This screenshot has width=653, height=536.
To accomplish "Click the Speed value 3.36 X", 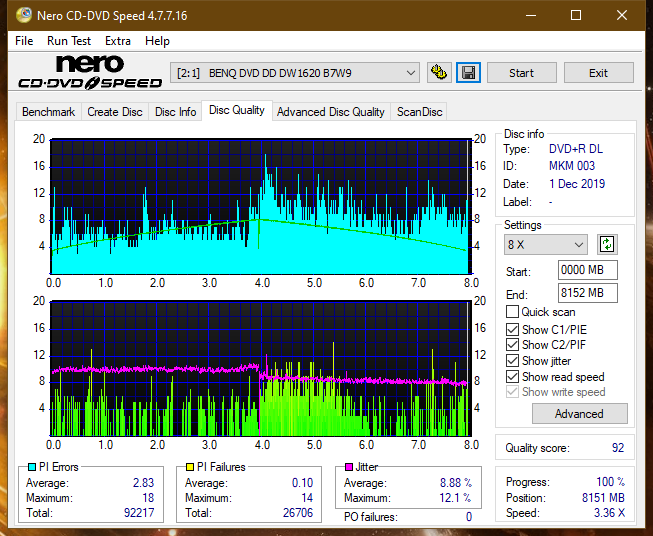I will point(609,513).
